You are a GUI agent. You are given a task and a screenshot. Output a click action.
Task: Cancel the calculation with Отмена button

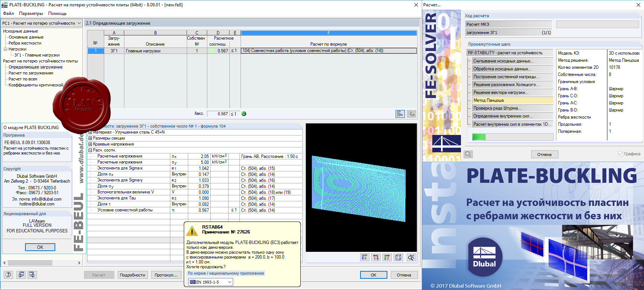[x=544, y=154]
